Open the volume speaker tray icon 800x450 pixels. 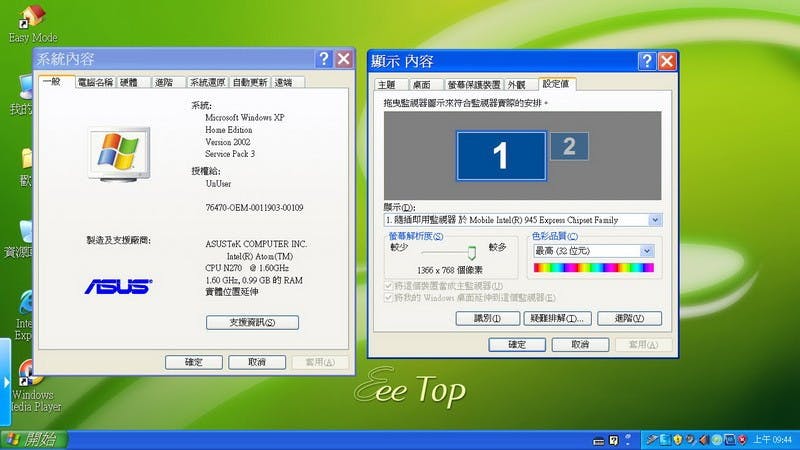click(x=704, y=439)
